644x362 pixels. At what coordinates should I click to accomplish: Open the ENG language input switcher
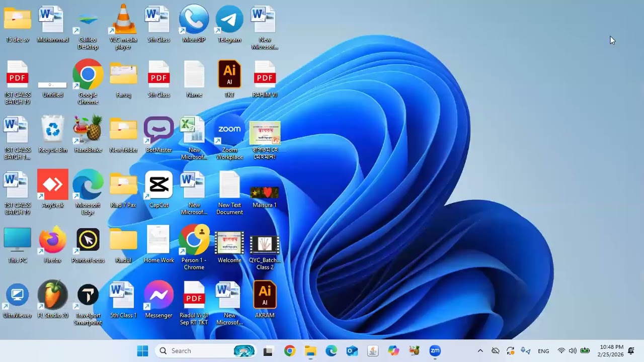(543, 351)
